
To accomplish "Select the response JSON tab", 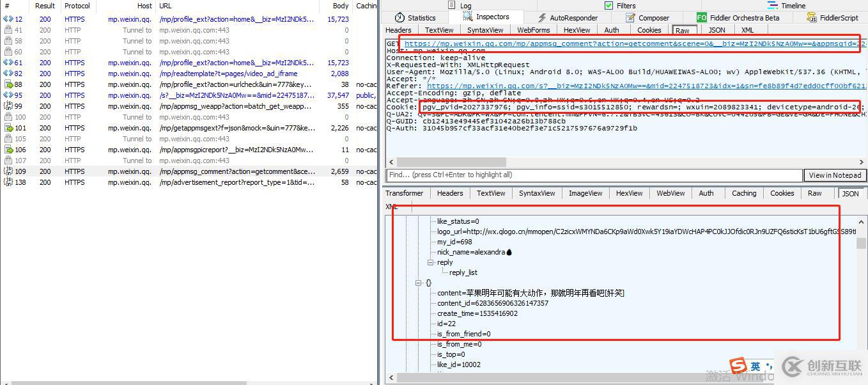I will 850,193.
